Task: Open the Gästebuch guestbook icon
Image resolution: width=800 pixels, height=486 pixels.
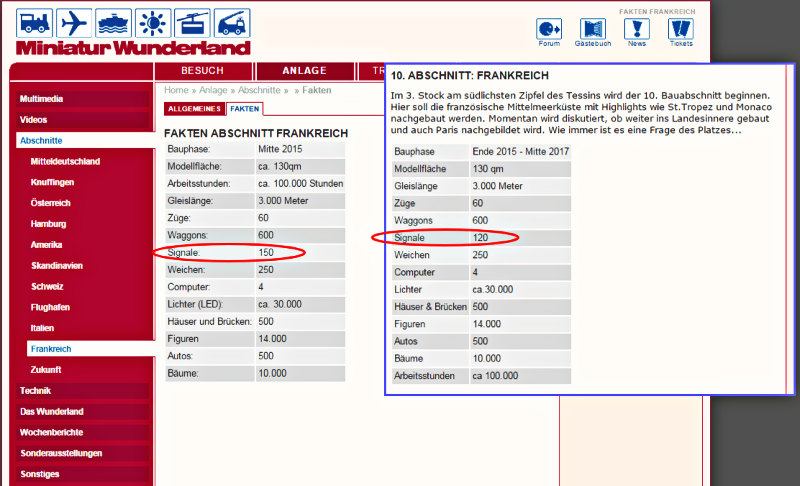Action: (x=593, y=29)
